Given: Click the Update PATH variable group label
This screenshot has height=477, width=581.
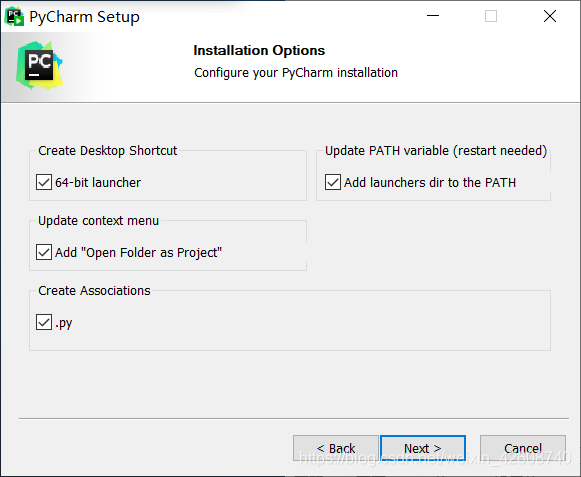Looking at the screenshot, I should 436,151.
